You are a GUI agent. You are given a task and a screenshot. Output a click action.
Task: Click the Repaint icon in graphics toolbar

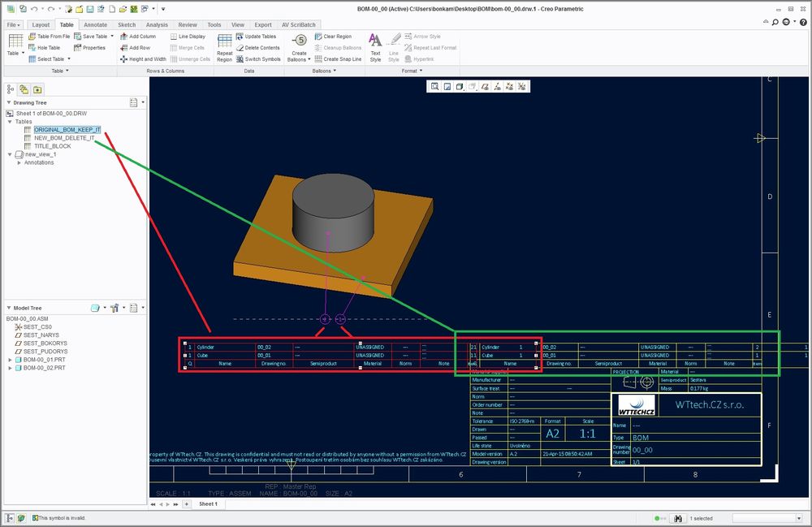pos(447,86)
